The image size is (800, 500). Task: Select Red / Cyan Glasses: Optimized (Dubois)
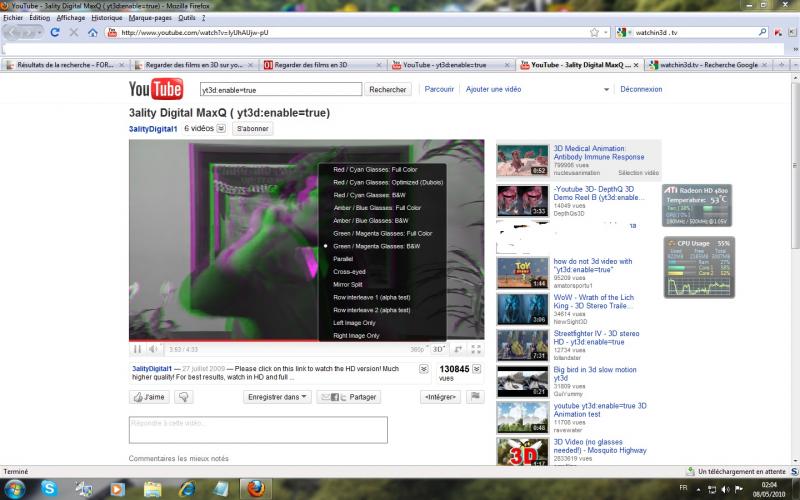[x=388, y=182]
